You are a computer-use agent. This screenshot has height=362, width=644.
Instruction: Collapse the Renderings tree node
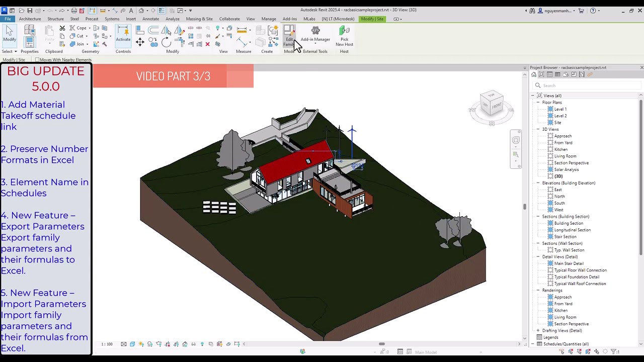(538, 291)
